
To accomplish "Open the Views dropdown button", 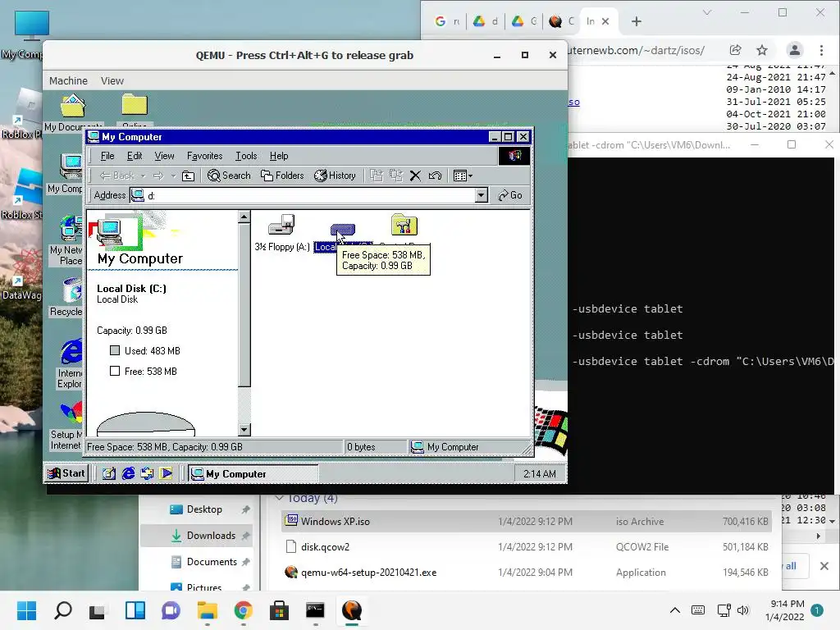I will (x=463, y=176).
